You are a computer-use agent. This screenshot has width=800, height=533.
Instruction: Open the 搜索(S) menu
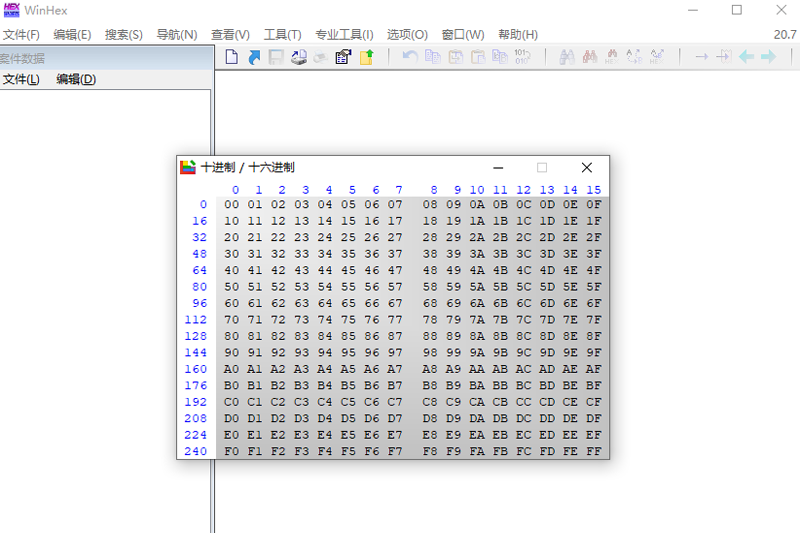tap(124, 35)
